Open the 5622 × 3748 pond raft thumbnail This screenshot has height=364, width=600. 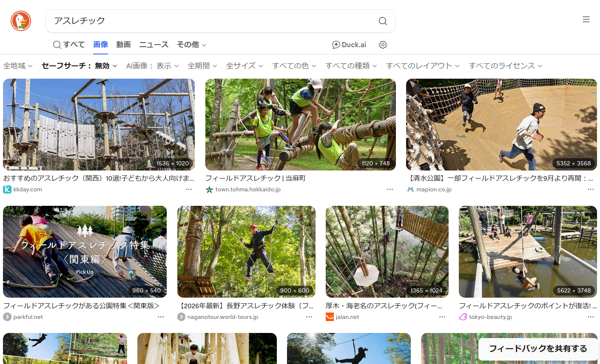click(528, 252)
